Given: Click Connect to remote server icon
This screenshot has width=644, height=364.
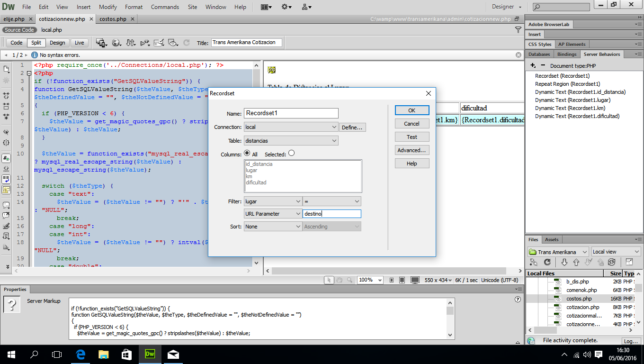Looking at the screenshot, I should click(534, 262).
